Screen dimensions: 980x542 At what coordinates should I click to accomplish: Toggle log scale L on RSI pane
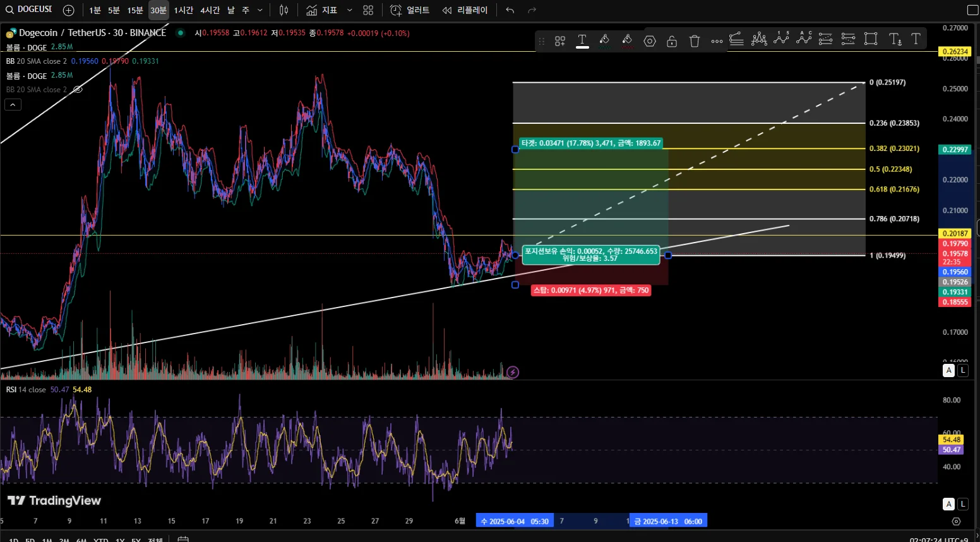pyautogui.click(x=963, y=504)
